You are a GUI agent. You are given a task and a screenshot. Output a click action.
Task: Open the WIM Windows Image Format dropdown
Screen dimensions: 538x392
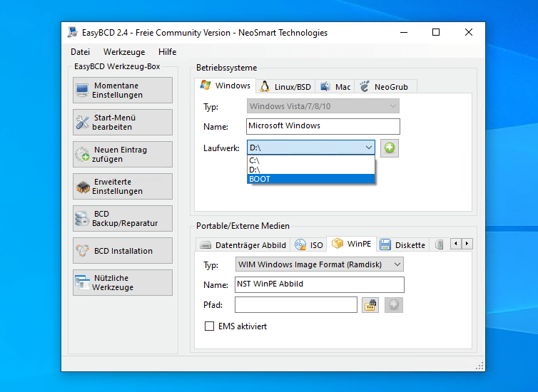(x=319, y=264)
